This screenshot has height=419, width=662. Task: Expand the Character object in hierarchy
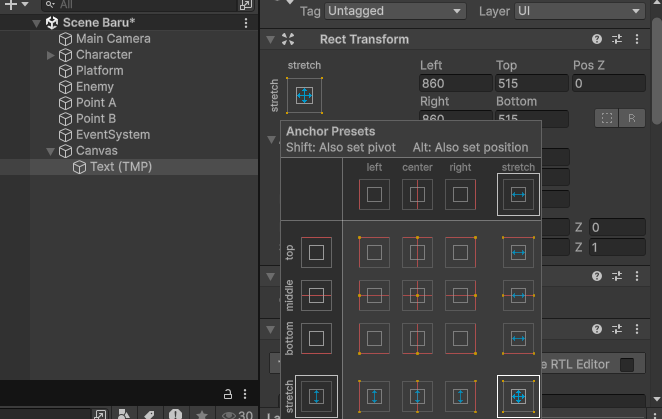(50, 55)
